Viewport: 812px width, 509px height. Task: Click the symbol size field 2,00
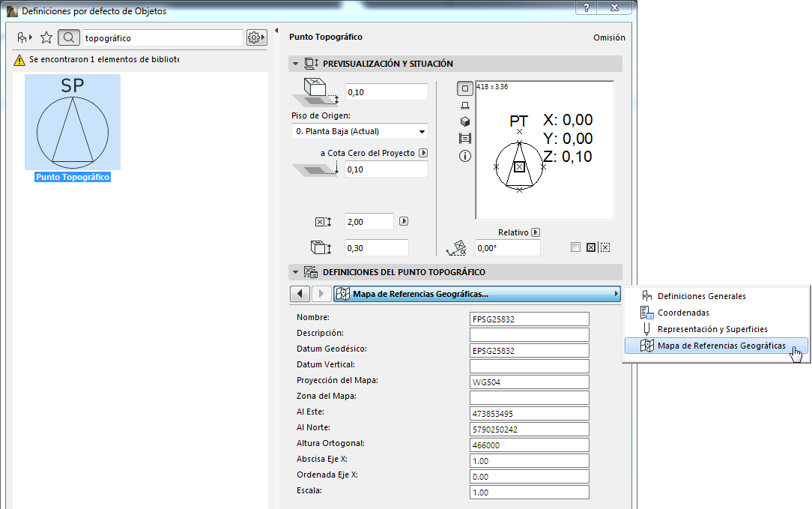tap(369, 221)
